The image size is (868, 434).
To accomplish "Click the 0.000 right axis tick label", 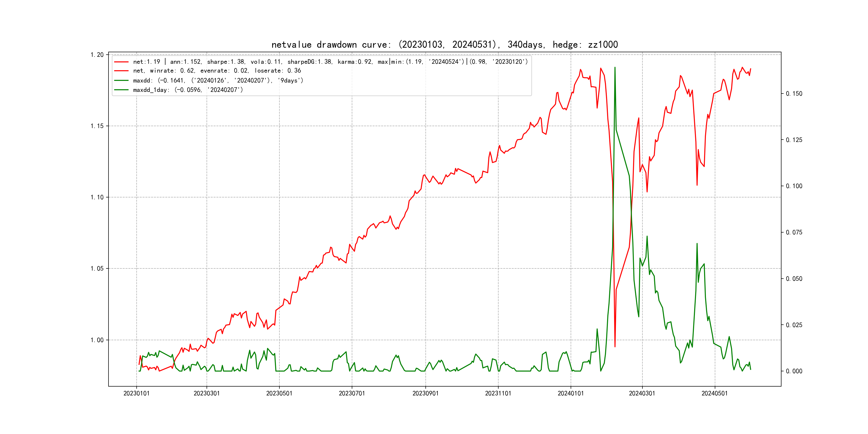I will pos(794,371).
